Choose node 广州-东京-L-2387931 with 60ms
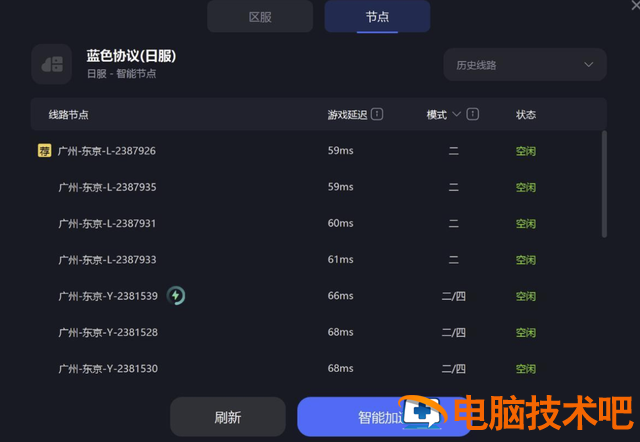The width and height of the screenshot is (640, 442). tap(318, 223)
